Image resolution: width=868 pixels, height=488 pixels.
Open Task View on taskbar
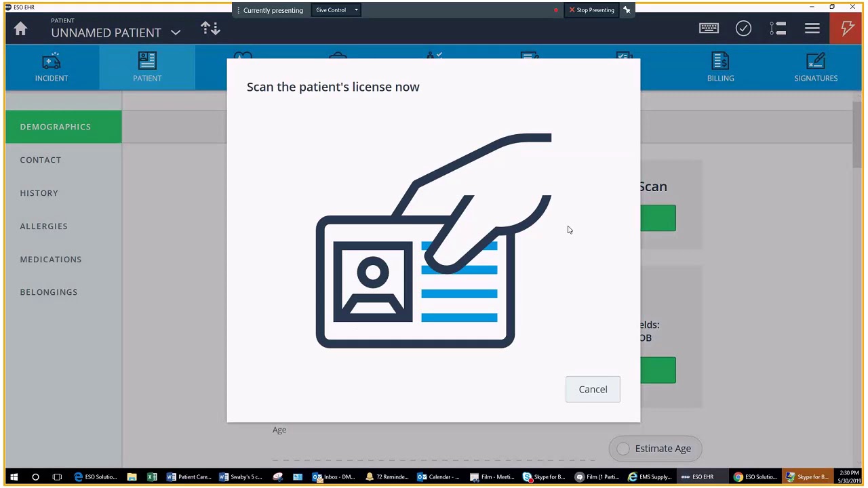coord(57,477)
